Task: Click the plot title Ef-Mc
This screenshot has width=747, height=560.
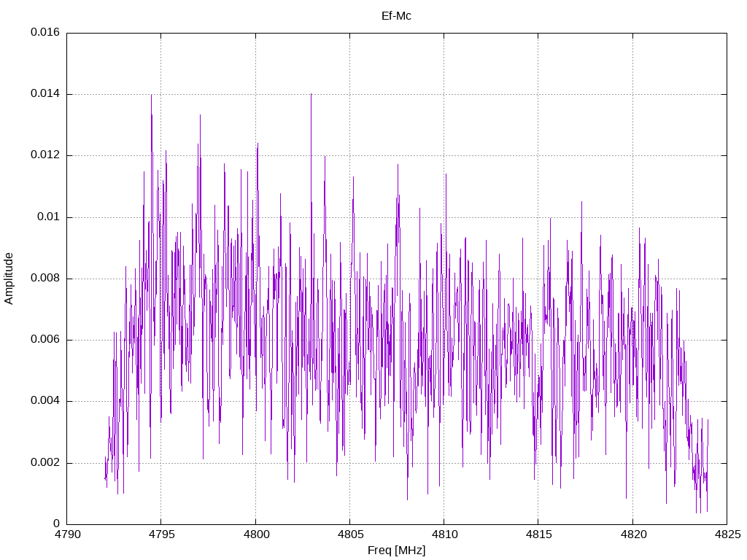Action: click(396, 16)
